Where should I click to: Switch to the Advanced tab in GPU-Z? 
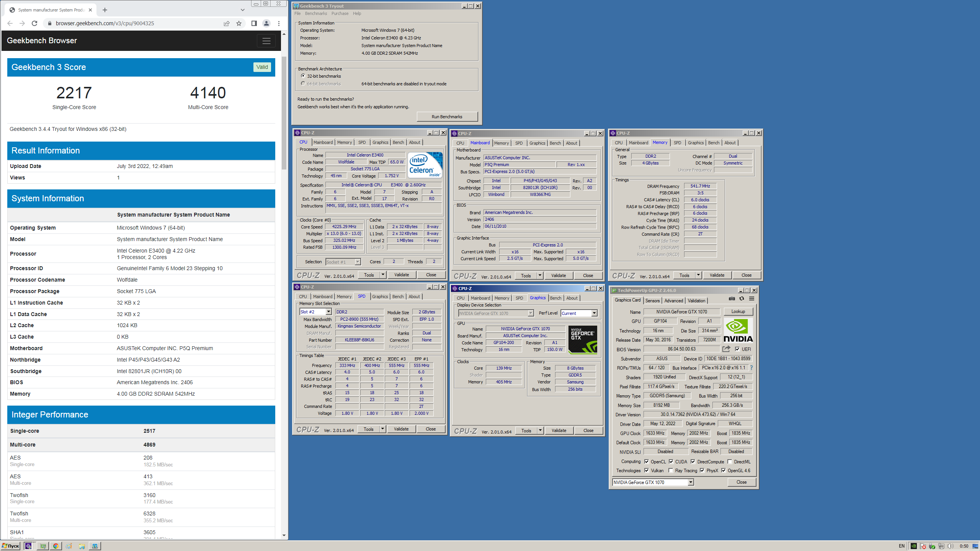673,301
